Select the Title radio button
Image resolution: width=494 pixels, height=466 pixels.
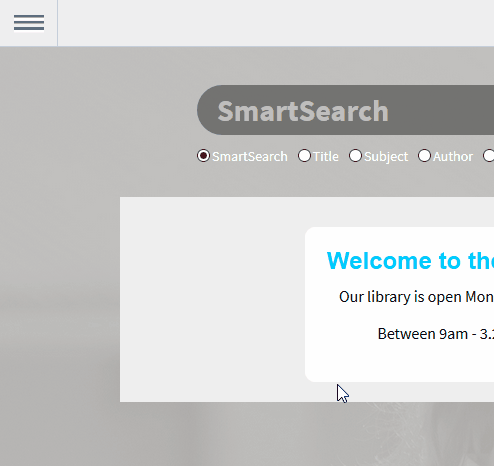(x=304, y=156)
